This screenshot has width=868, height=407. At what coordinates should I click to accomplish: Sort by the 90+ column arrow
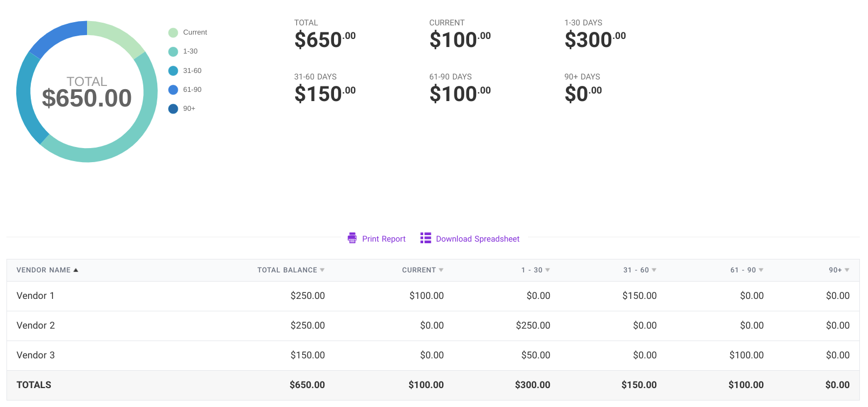847,270
